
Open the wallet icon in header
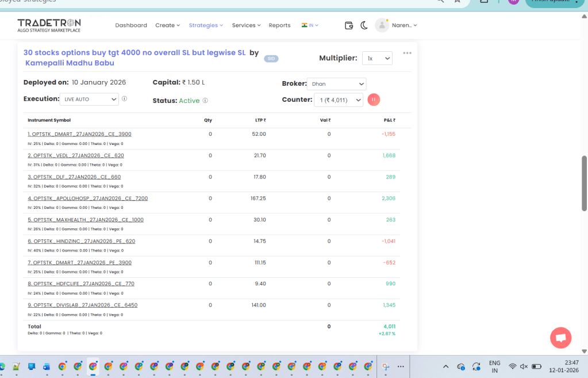[348, 25]
